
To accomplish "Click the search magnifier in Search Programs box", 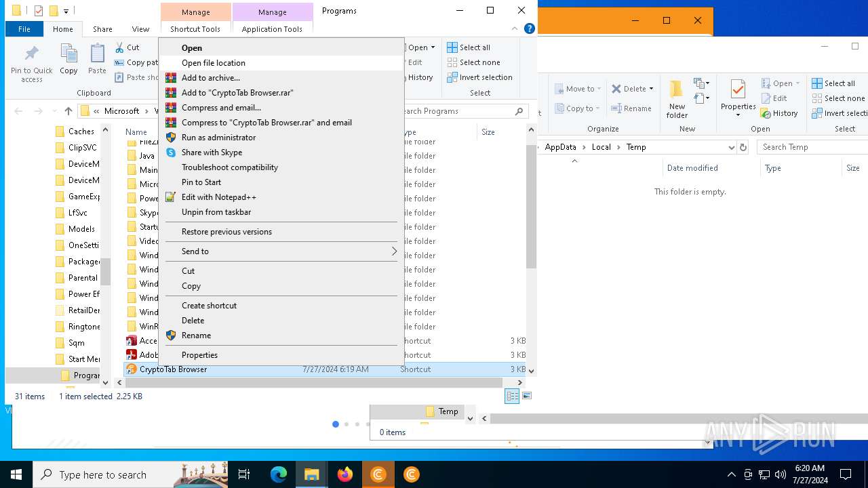I will tap(519, 111).
